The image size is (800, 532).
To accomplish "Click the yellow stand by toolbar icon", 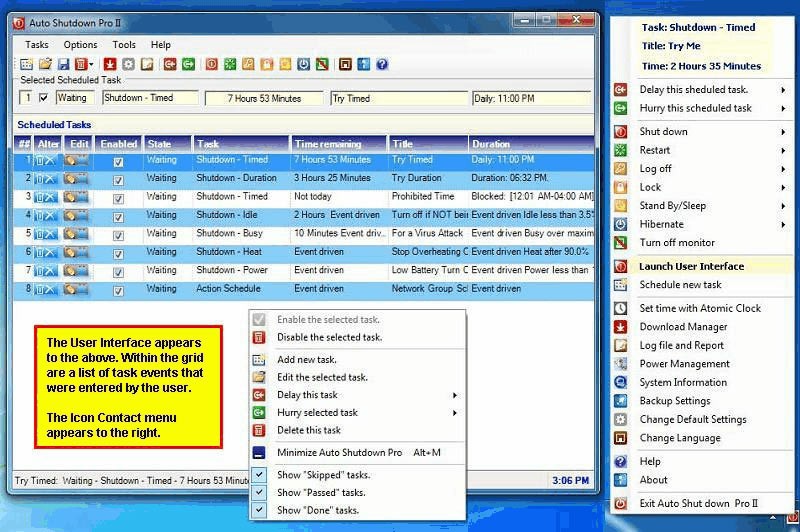I will point(285,64).
